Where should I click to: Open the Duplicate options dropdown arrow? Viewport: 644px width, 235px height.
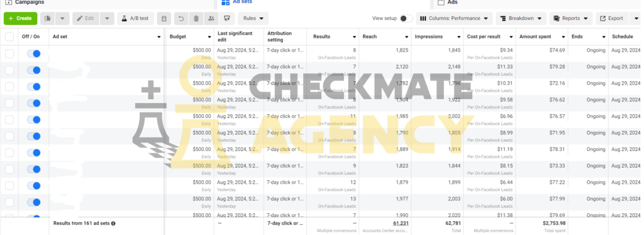[x=62, y=18]
